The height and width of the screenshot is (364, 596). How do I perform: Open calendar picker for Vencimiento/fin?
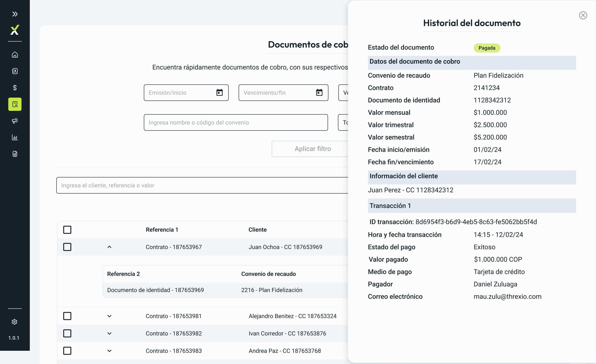(319, 93)
